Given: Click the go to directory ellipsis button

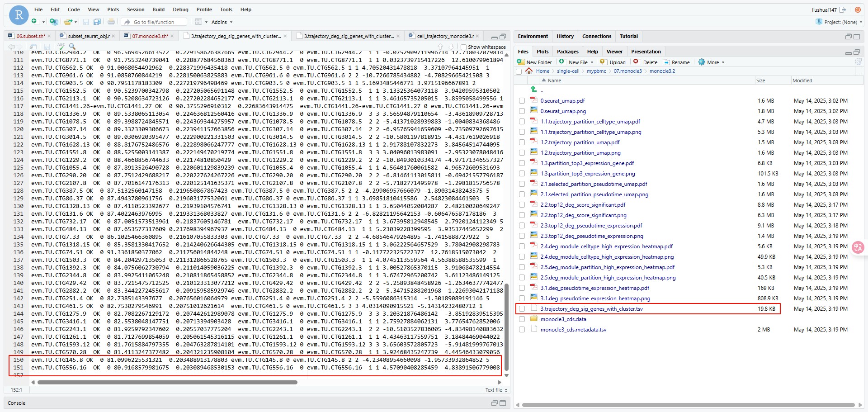Looking at the screenshot, I should [x=860, y=71].
